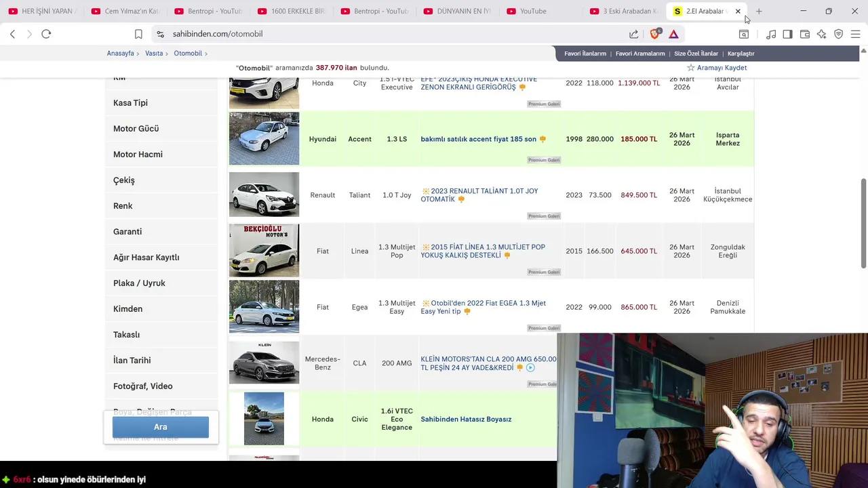
Task: Open the Brave Wallet icon
Action: (x=805, y=34)
